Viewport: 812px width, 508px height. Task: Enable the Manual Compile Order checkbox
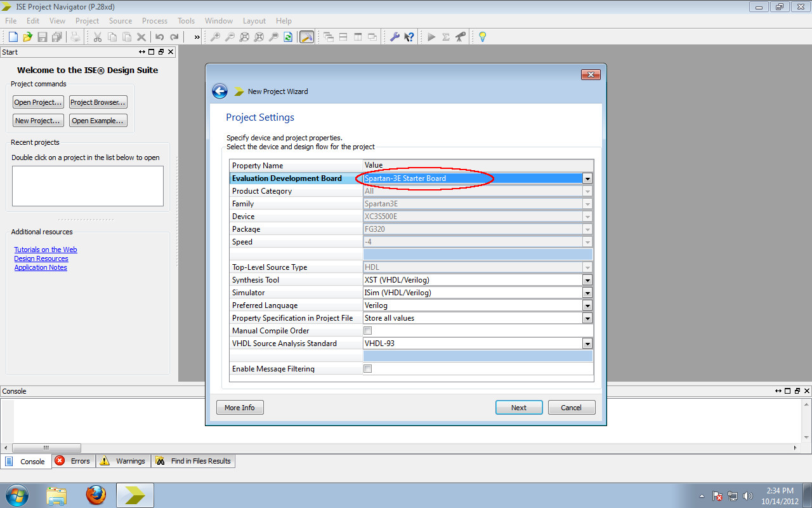tap(368, 330)
